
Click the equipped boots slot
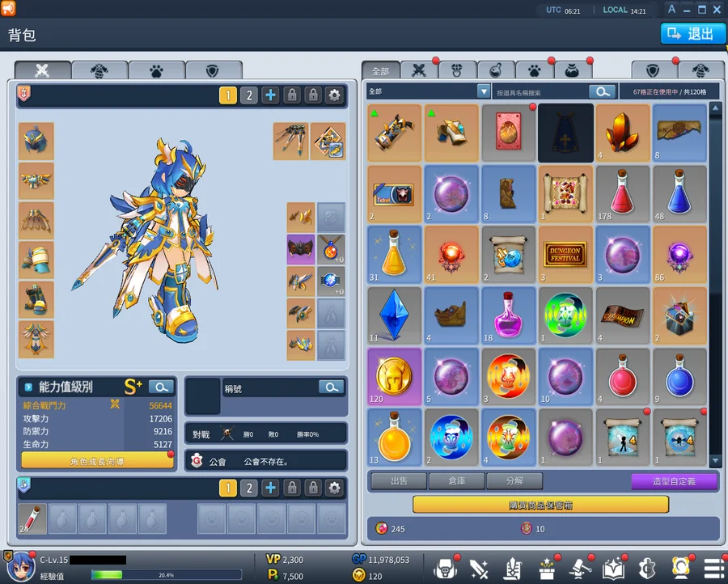pyautogui.click(x=36, y=300)
